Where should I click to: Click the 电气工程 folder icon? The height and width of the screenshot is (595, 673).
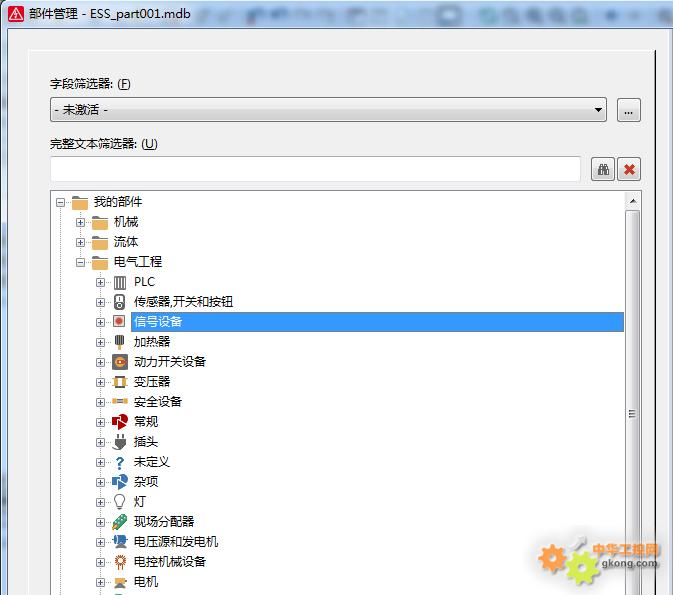click(x=100, y=262)
